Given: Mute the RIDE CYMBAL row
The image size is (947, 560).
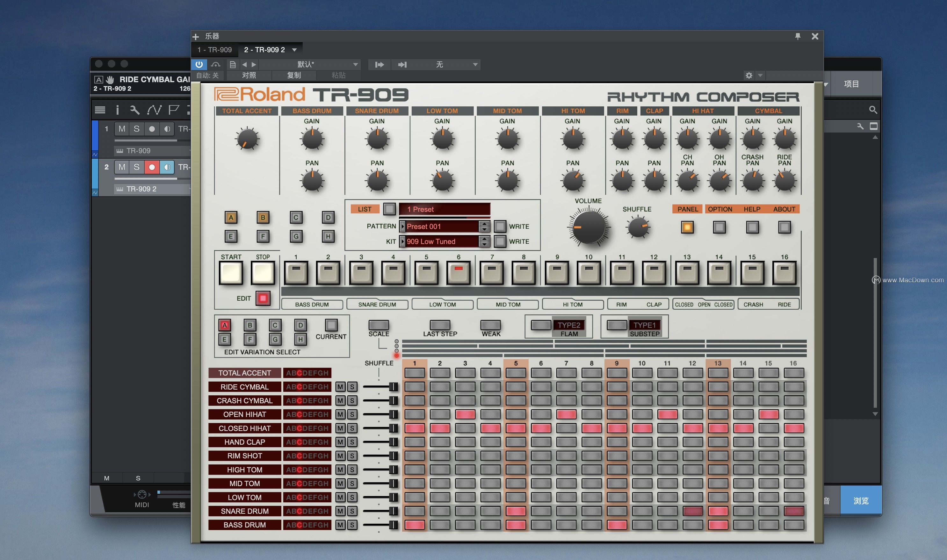Looking at the screenshot, I should [340, 387].
